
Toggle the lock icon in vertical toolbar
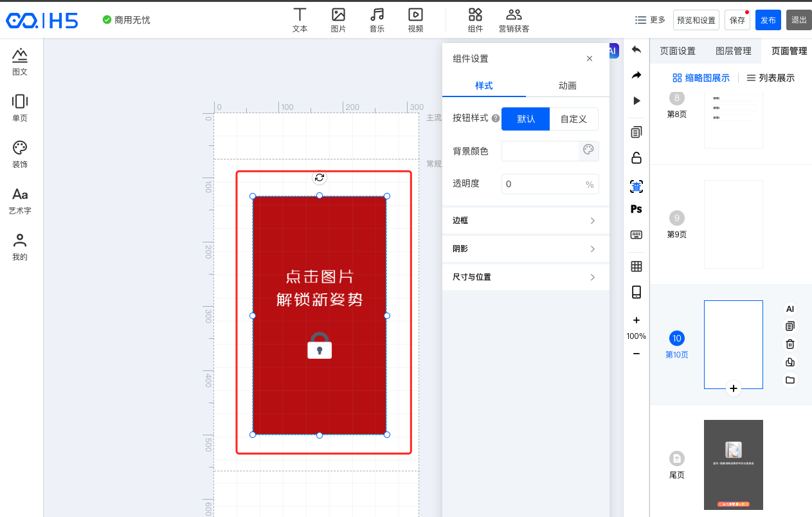[x=636, y=158]
